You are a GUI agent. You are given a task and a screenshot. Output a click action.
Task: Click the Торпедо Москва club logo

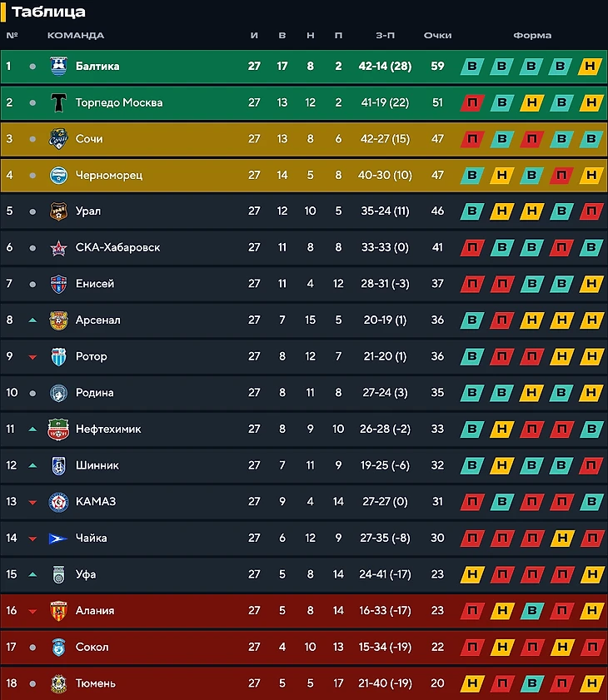(x=58, y=102)
